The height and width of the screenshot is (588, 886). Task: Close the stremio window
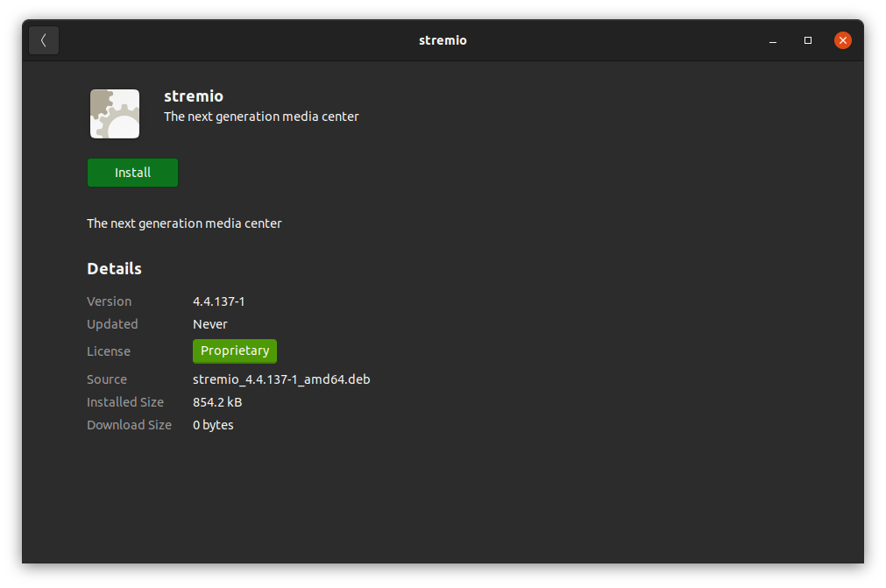coord(842,40)
